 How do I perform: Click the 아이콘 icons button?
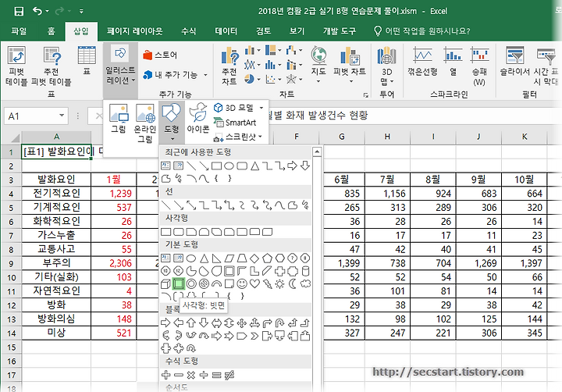click(197, 119)
